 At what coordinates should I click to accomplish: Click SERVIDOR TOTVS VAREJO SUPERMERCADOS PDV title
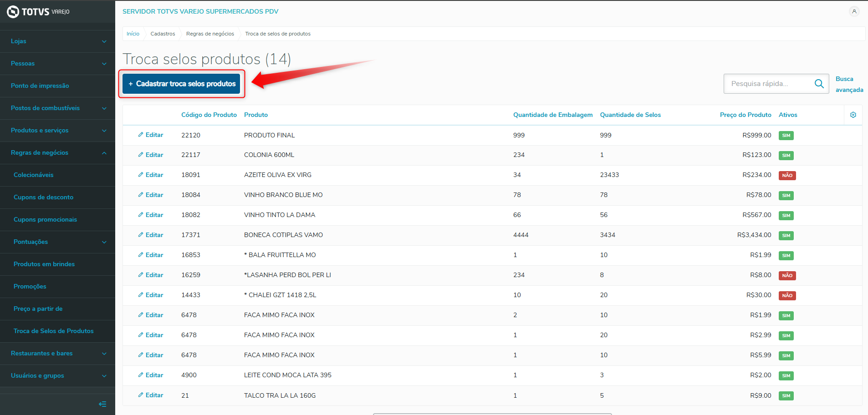(x=200, y=11)
